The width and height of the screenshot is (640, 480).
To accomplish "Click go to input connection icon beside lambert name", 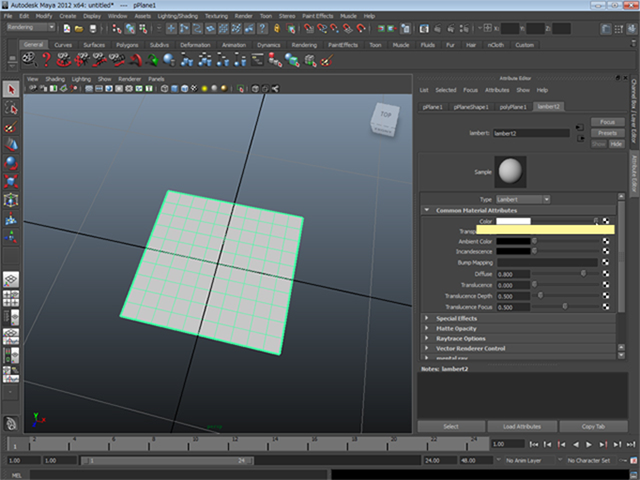I will click(580, 128).
